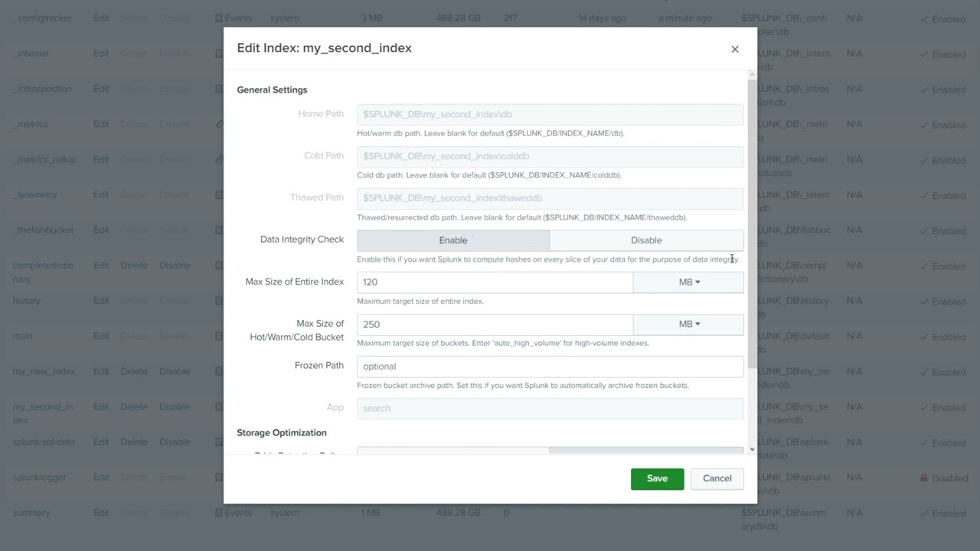The height and width of the screenshot is (551, 980).
Task: Click the App search field
Action: tap(550, 408)
